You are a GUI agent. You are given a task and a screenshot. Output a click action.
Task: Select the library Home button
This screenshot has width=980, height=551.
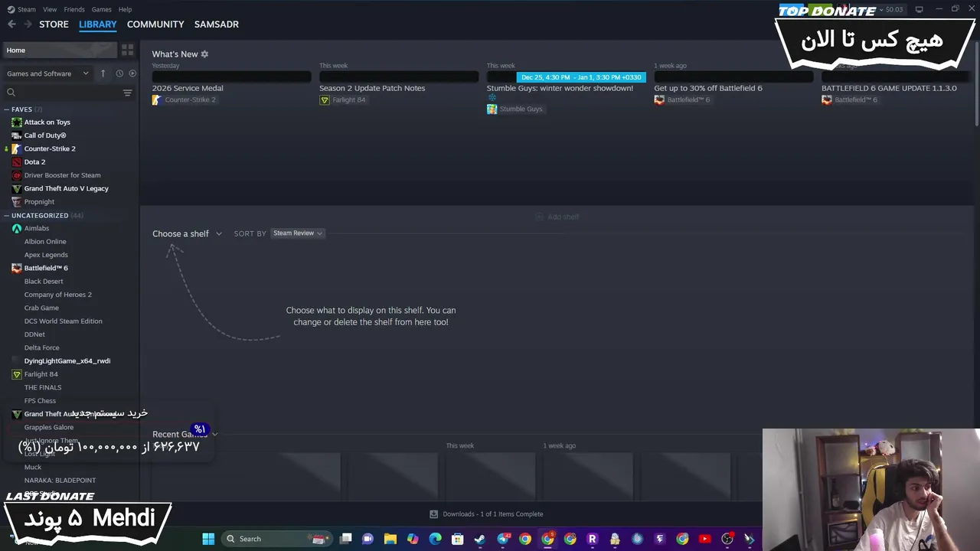[x=60, y=50]
